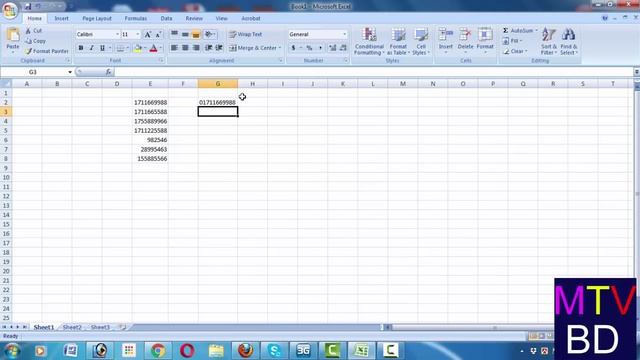Switch to the Formulas tab

tap(136, 18)
